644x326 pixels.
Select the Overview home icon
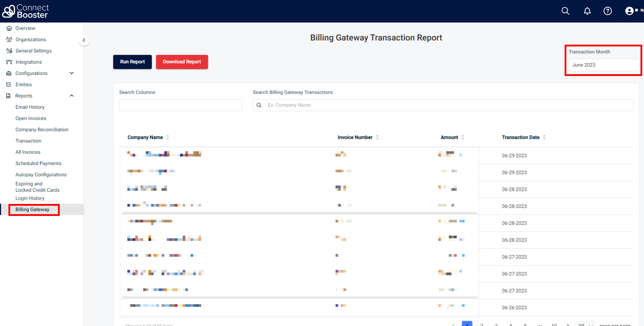(x=9, y=28)
